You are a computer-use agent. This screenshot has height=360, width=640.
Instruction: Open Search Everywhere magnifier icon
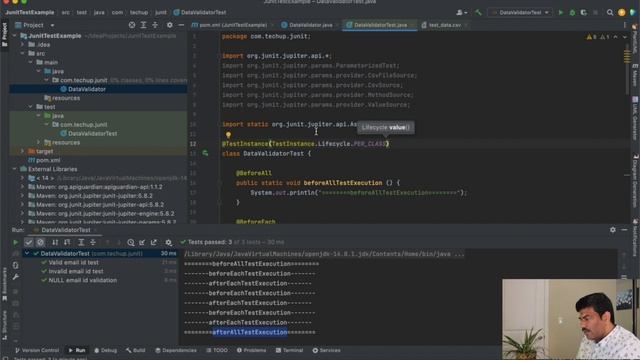(x=610, y=13)
